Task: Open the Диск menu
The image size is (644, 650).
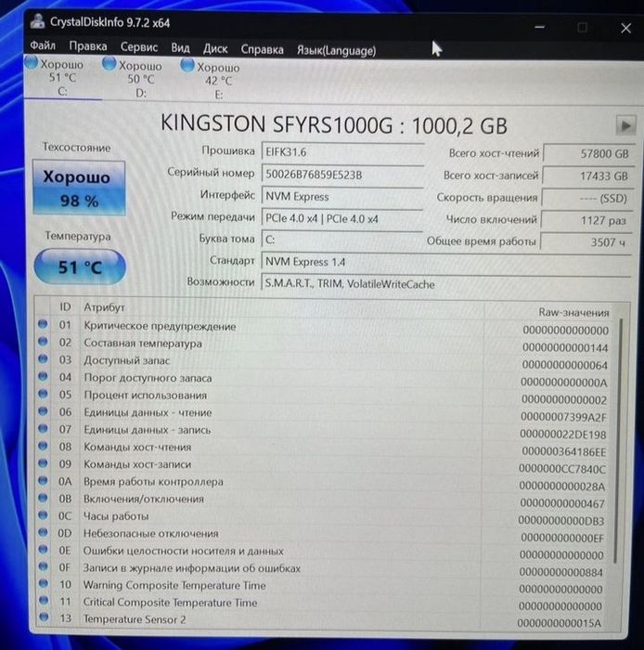Action: 215,48
